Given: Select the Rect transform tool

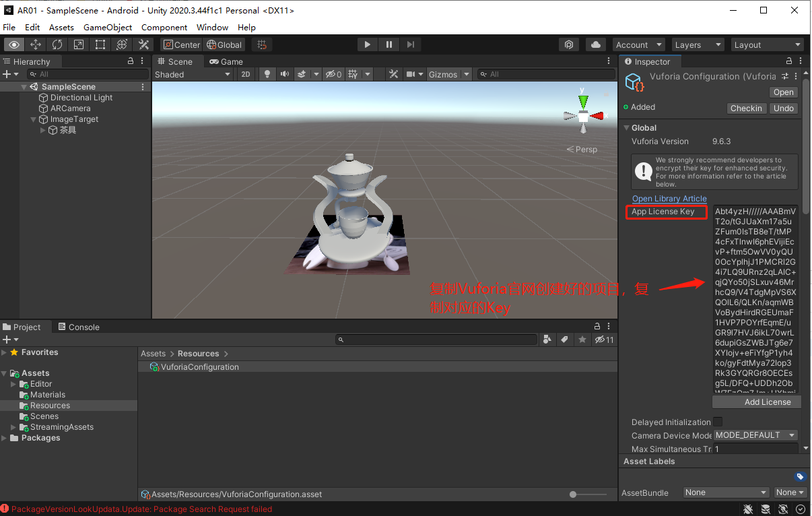Looking at the screenshot, I should 100,44.
